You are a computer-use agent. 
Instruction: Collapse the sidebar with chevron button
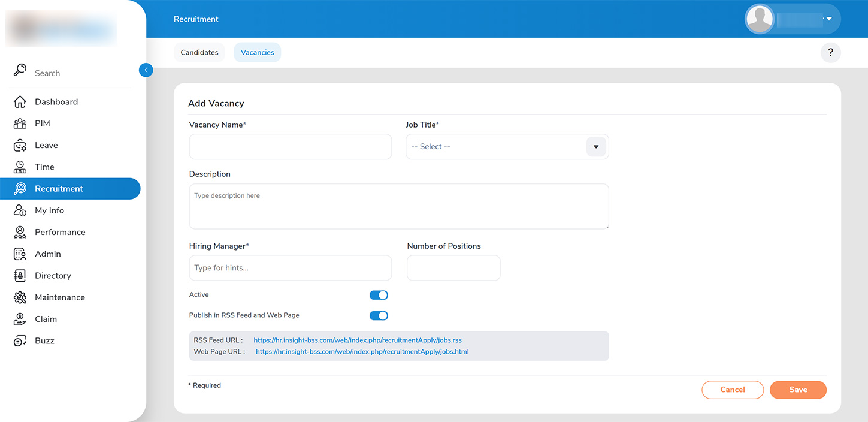click(x=146, y=70)
